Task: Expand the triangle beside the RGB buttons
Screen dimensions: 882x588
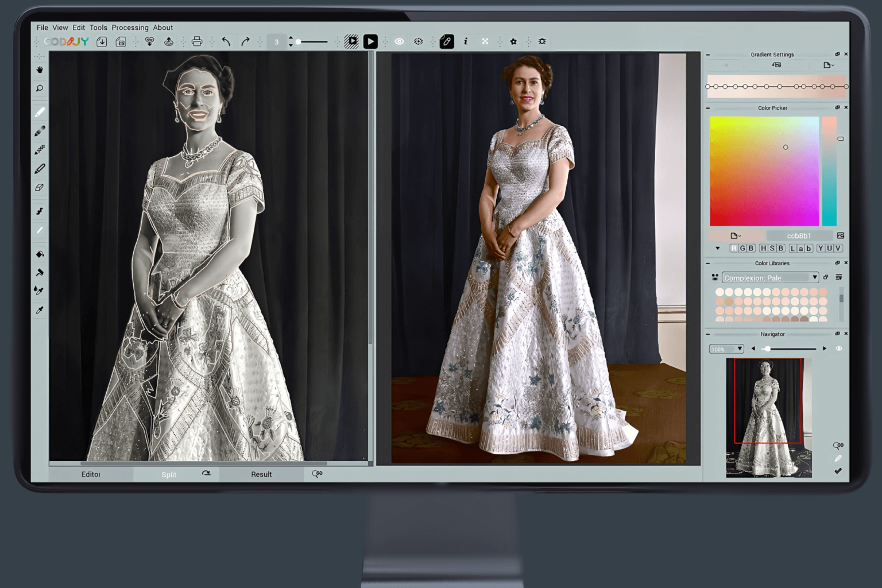Action: [718, 248]
